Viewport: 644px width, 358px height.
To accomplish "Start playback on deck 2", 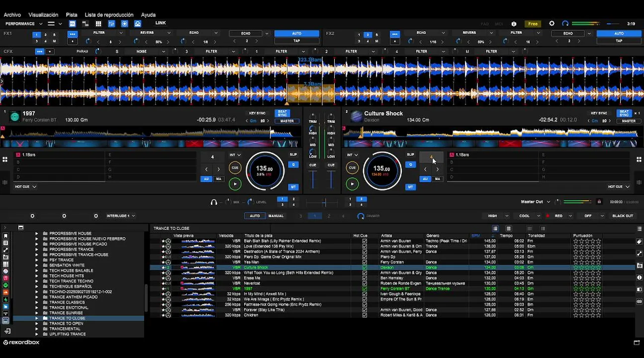I will 352,184.
